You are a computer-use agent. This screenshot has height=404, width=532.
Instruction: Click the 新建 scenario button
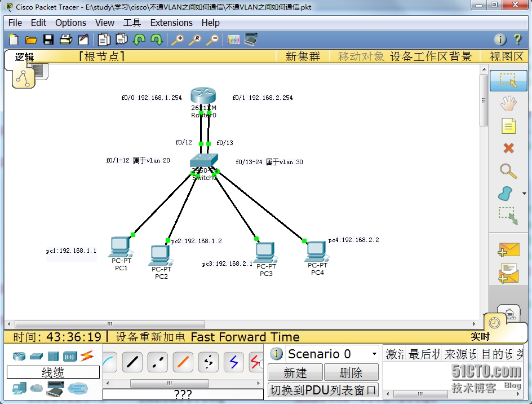pos(295,372)
